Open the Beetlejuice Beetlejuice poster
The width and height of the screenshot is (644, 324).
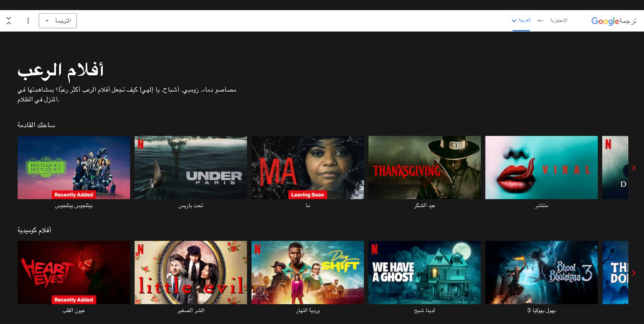click(x=74, y=167)
